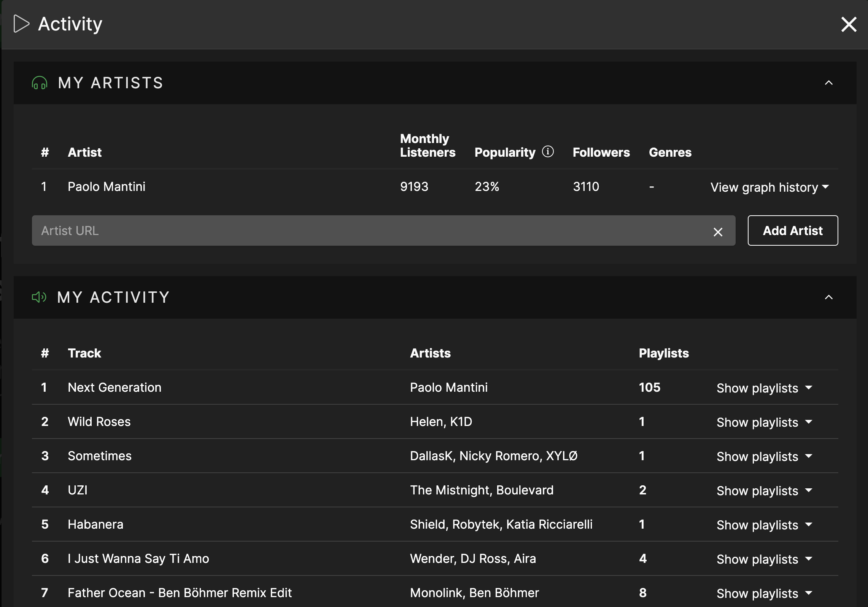Select the track UZI

pyautogui.click(x=78, y=490)
